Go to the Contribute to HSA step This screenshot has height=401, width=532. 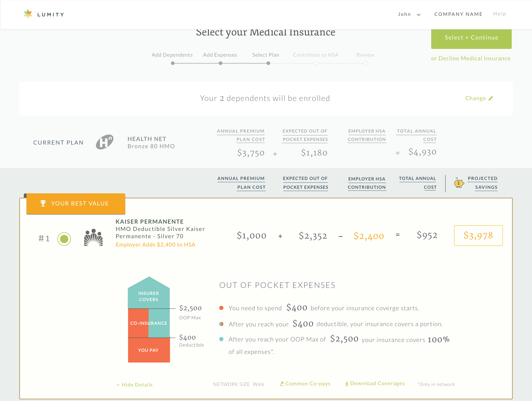pyautogui.click(x=316, y=55)
